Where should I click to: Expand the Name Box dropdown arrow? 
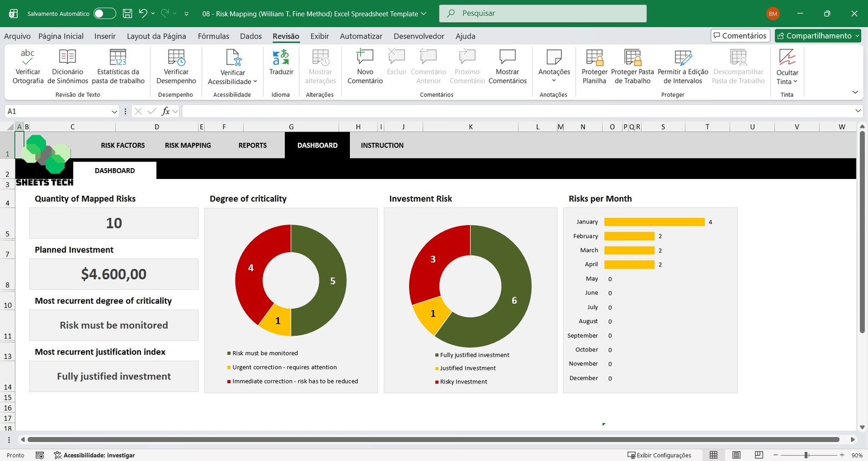click(x=114, y=111)
